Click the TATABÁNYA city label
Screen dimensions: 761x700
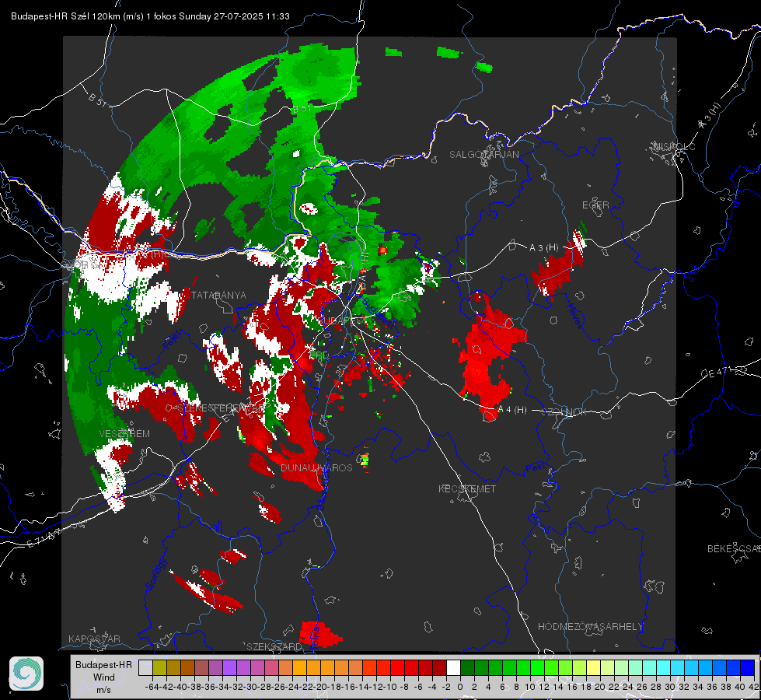[218, 295]
